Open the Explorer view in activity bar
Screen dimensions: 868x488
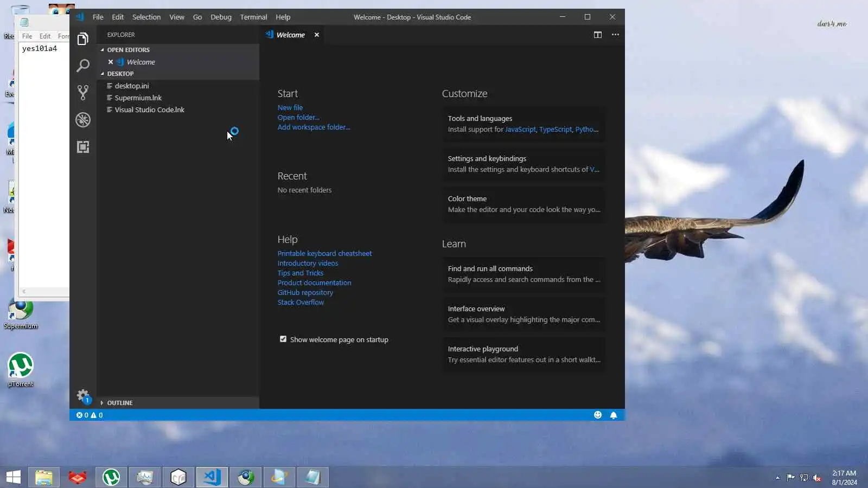tap(83, 39)
